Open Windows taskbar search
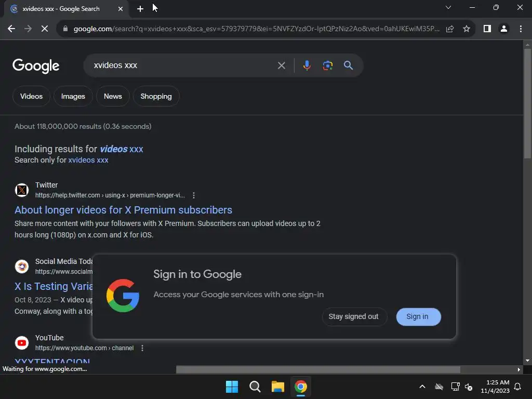 point(255,387)
